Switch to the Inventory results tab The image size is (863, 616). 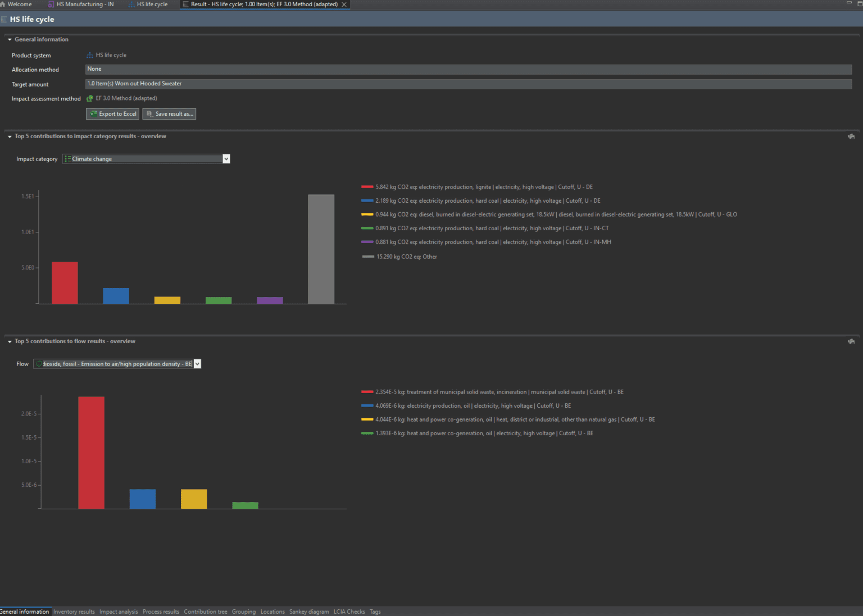pyautogui.click(x=74, y=612)
